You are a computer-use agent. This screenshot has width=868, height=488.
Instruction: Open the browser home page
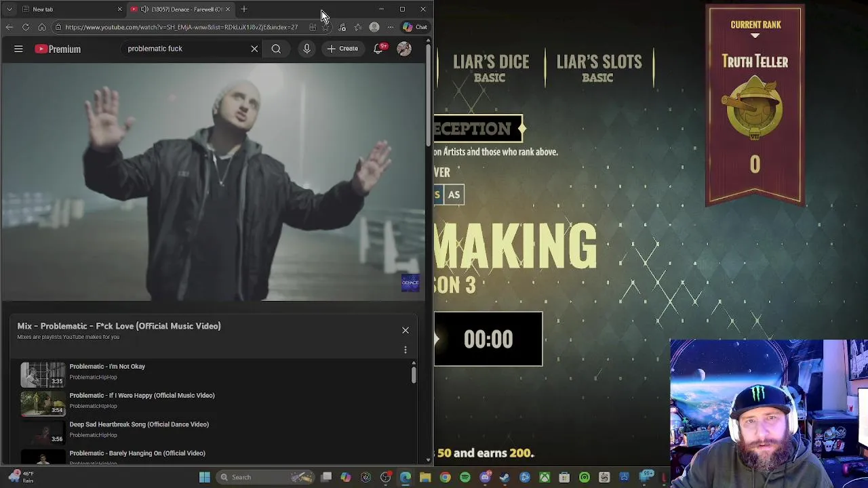click(42, 27)
